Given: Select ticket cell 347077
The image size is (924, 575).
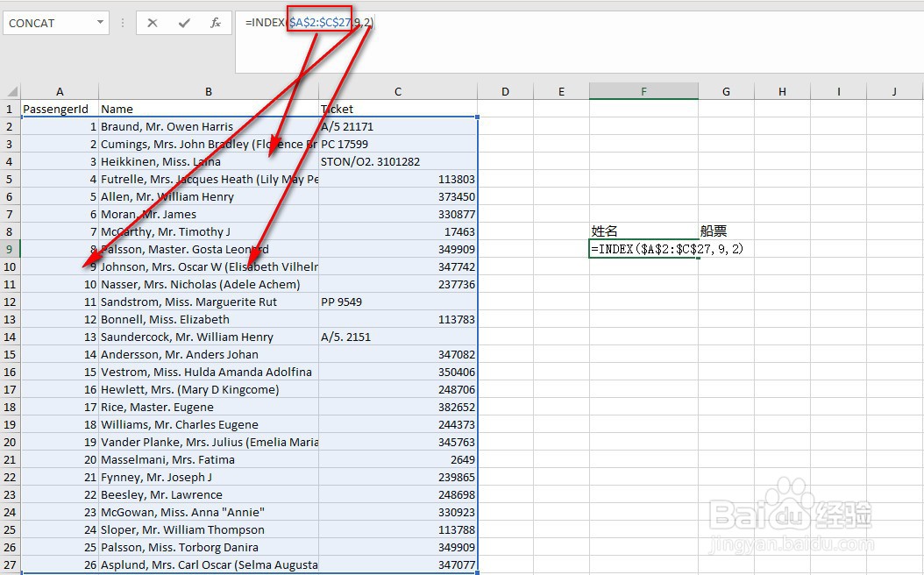Looking at the screenshot, I should (398, 564).
